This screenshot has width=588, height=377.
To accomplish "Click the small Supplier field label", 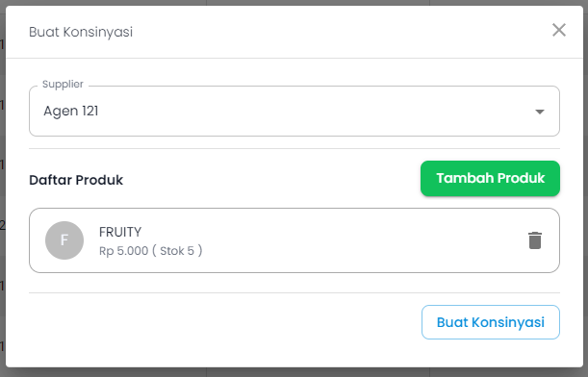I will [63, 84].
